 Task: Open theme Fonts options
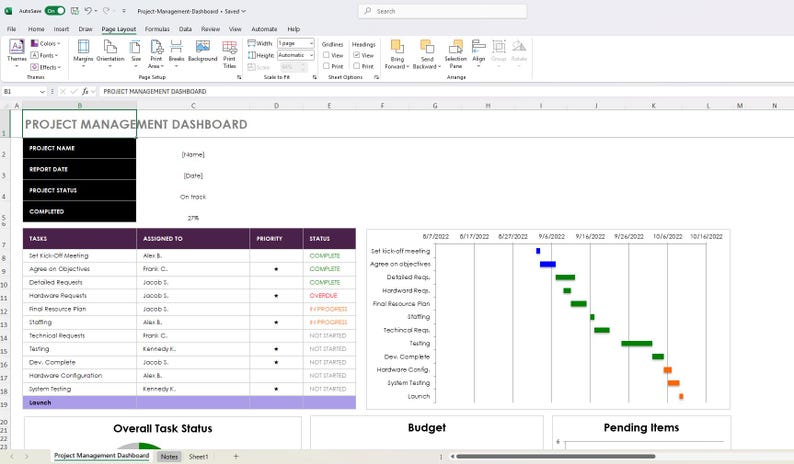(x=45, y=55)
